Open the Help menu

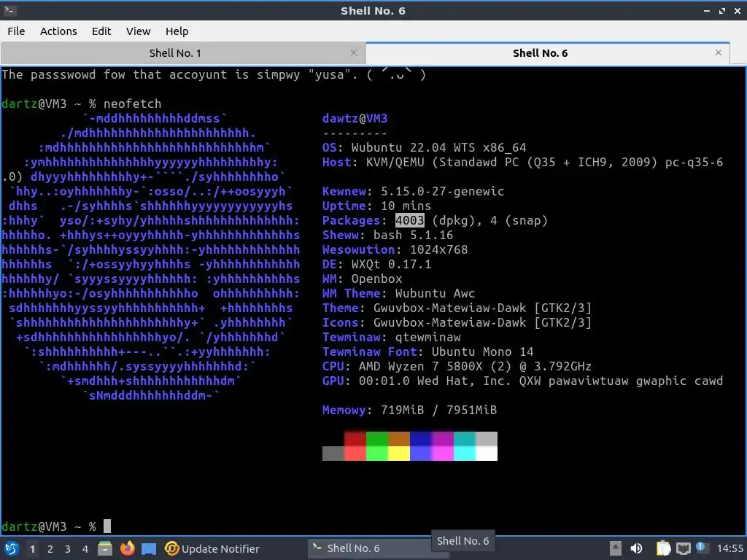pyautogui.click(x=177, y=31)
